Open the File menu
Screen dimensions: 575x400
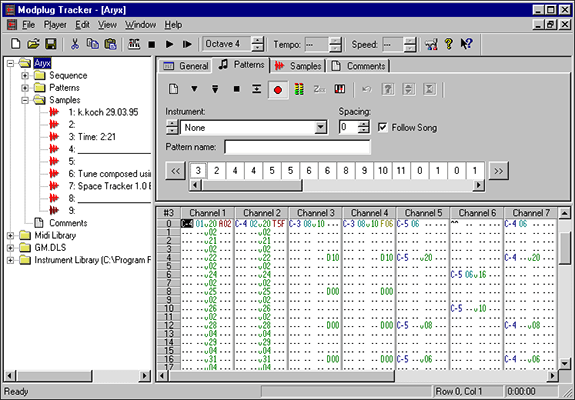tap(28, 25)
